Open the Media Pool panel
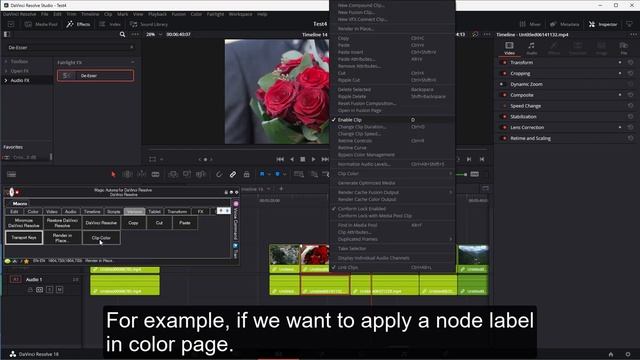Viewport: 640px width, 360px height. [41, 24]
